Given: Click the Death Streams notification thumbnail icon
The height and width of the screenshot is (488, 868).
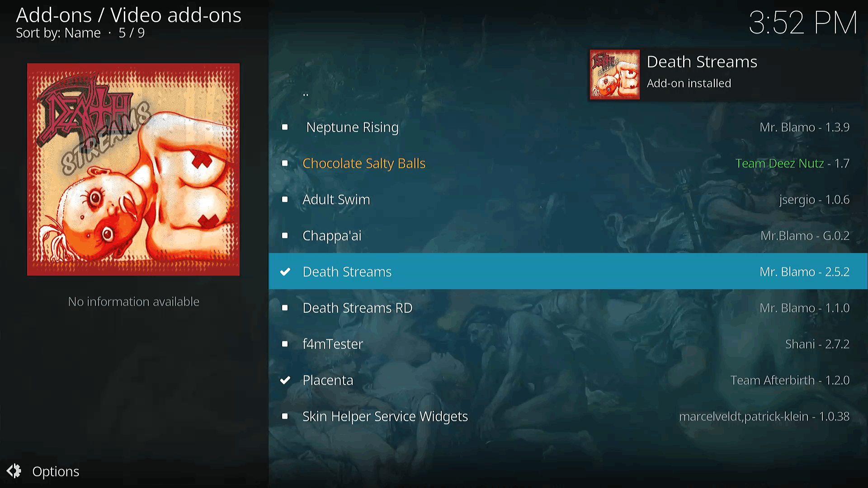Looking at the screenshot, I should [615, 75].
